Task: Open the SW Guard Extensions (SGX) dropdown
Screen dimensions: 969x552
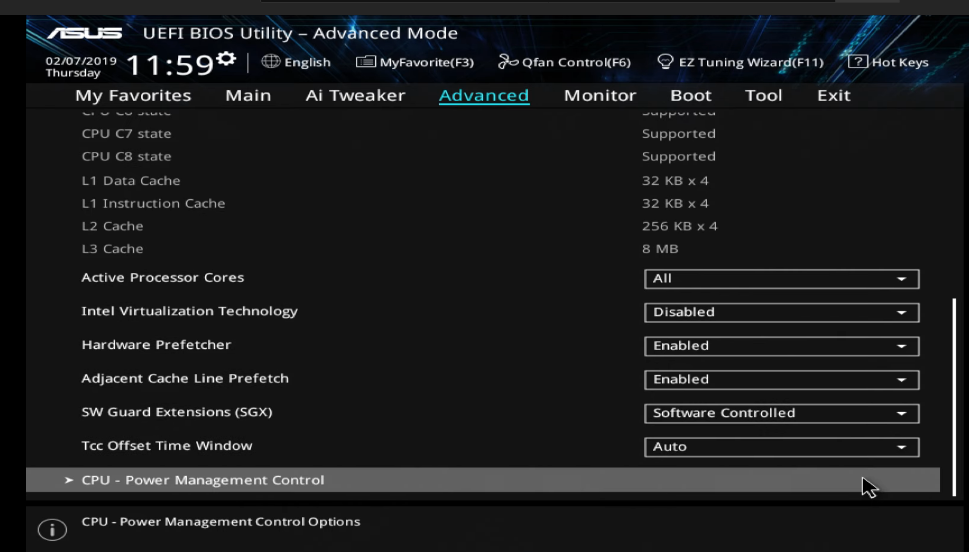Action: pos(781,413)
